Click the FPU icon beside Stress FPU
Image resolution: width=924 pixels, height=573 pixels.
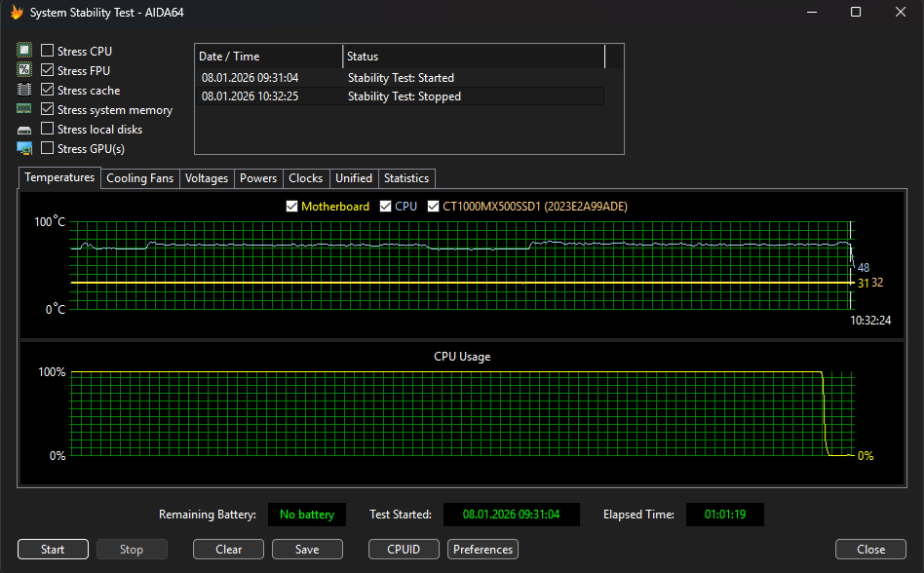(x=24, y=70)
